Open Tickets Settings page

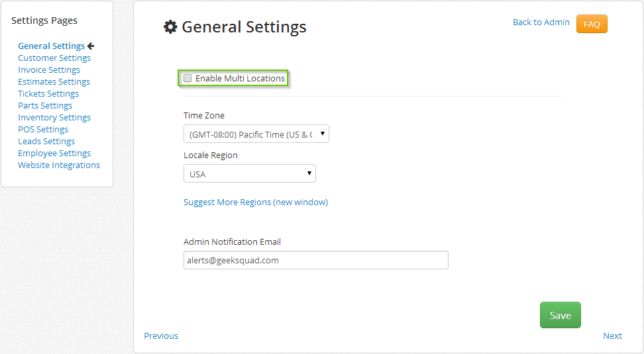click(x=48, y=93)
